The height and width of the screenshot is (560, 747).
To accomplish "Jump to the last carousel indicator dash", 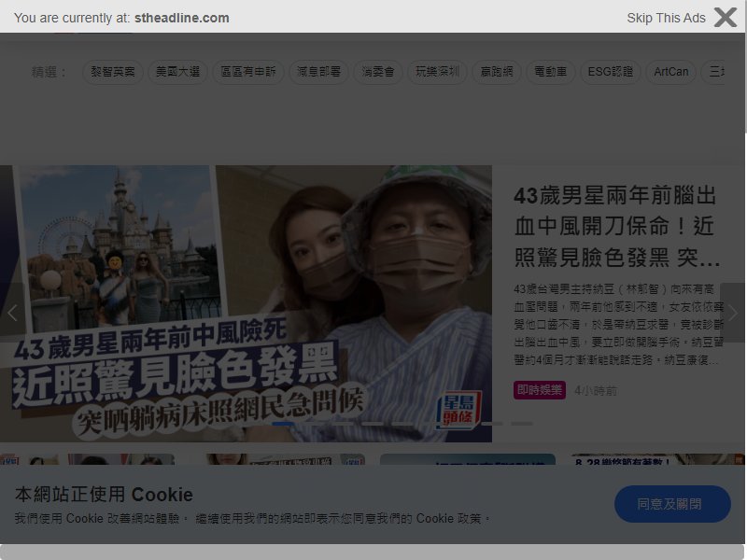I will tap(522, 424).
